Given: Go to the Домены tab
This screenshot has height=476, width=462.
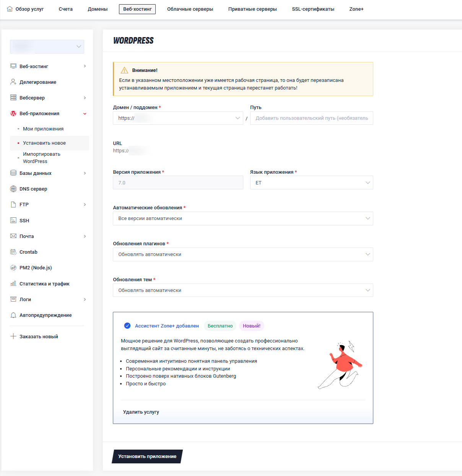Looking at the screenshot, I should click(x=98, y=9).
